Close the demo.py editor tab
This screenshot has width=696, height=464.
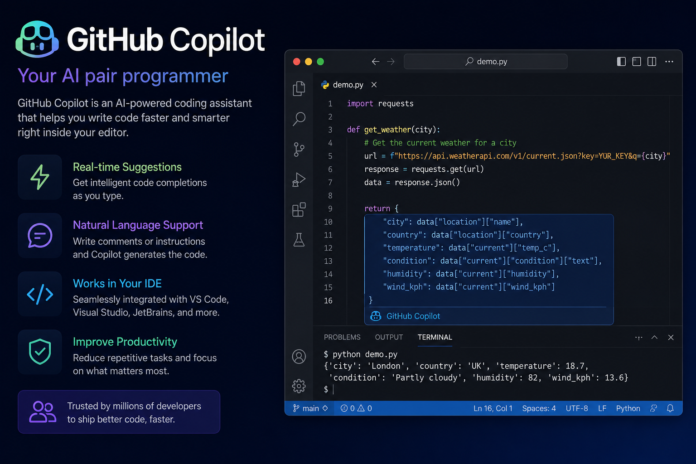[374, 84]
